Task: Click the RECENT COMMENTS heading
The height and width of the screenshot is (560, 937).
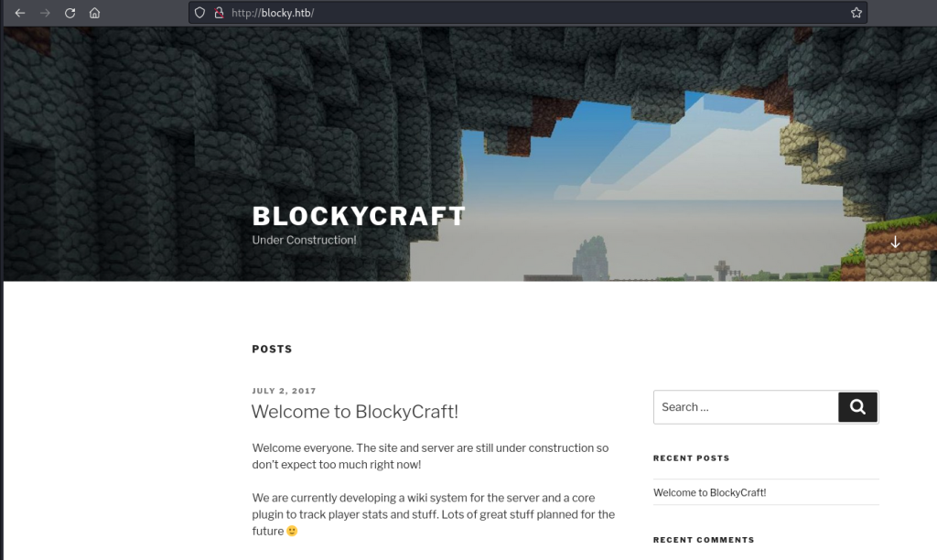Action: point(704,540)
